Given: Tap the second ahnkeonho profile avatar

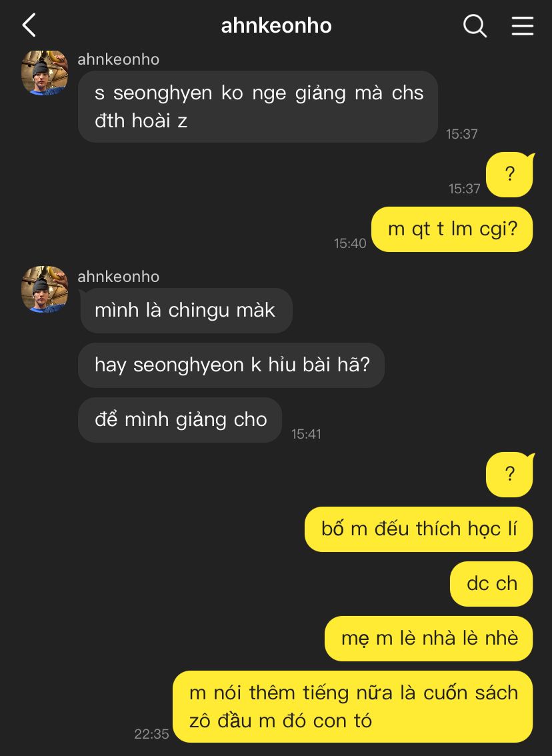Looking at the screenshot, I should (45, 289).
